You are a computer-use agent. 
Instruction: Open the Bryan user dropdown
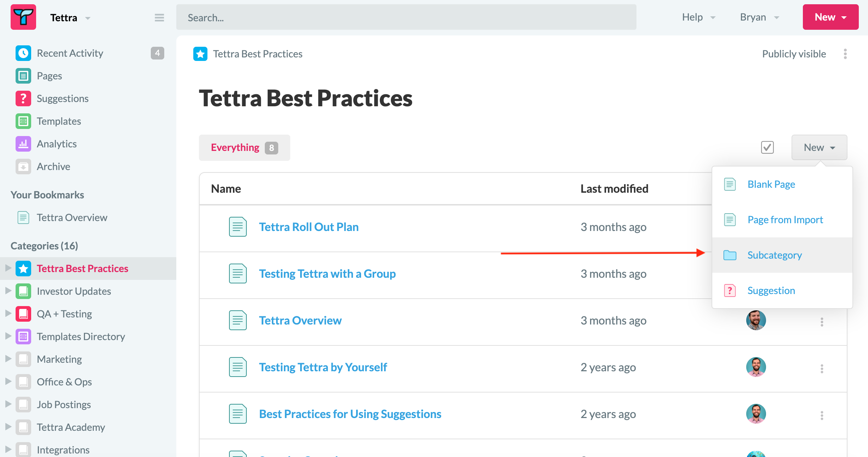(760, 17)
